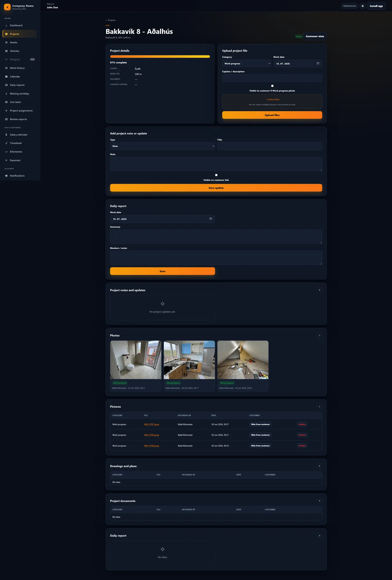Click the orange V company logo
The image size is (392, 580).
click(x=7, y=7)
